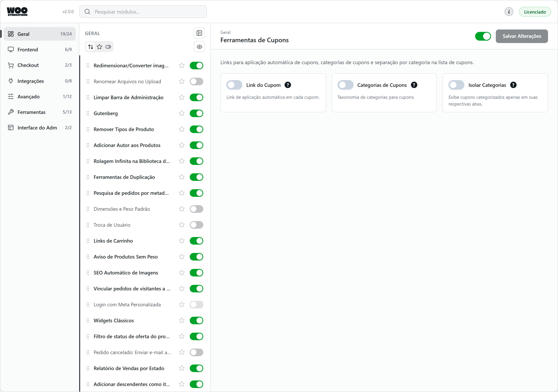This screenshot has height=392, width=558.
Task: Open Interface do Adm category
Action: pos(40,128)
